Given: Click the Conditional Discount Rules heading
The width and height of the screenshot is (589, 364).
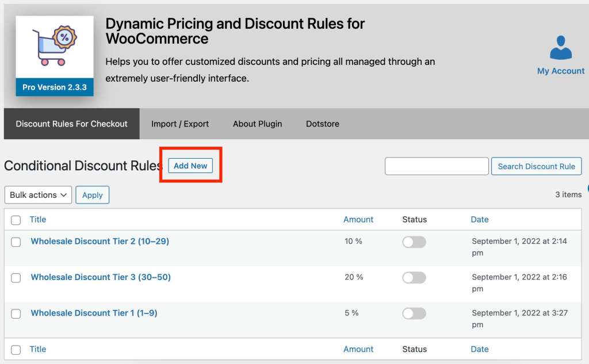Looking at the screenshot, I should point(83,166).
